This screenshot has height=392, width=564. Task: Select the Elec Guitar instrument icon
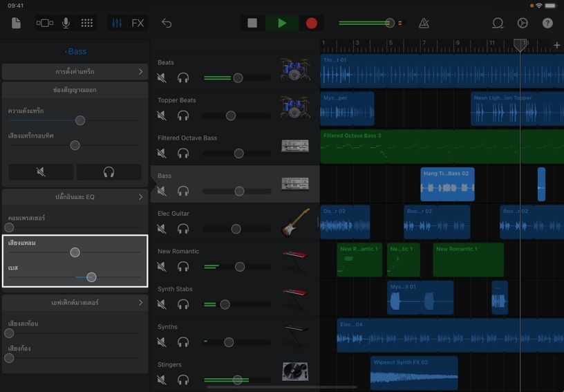click(x=295, y=223)
